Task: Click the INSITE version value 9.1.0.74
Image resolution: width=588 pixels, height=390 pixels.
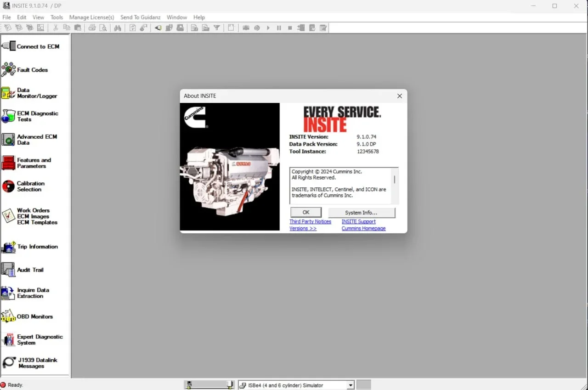Action: (367, 136)
